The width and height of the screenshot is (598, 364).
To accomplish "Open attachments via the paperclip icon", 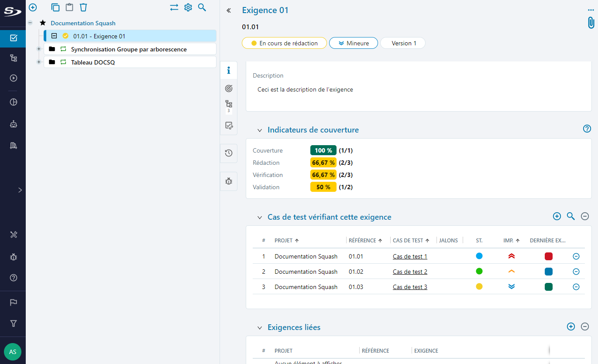I will click(591, 23).
